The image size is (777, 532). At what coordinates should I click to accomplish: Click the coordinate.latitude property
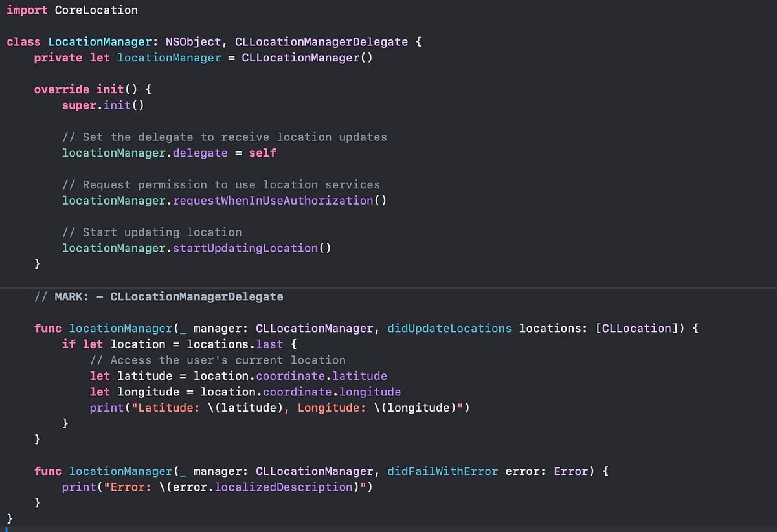[322, 375]
